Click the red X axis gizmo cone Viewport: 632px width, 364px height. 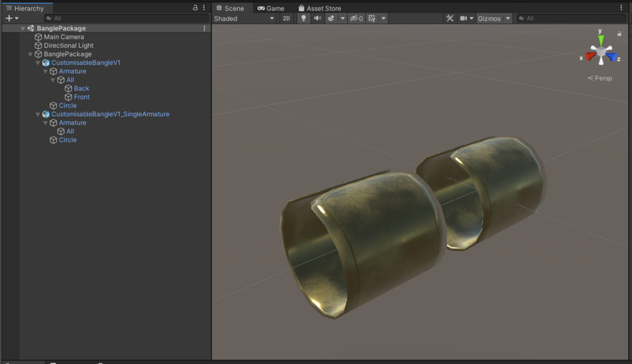pos(591,56)
